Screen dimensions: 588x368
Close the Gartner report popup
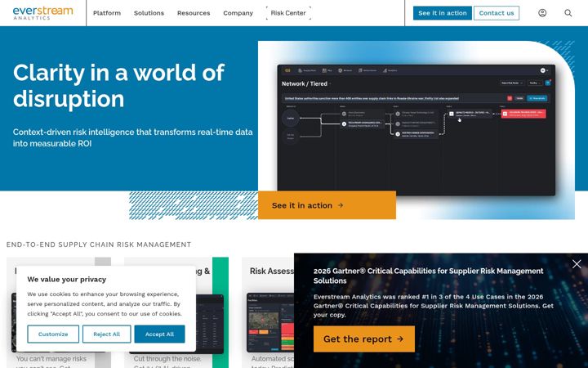(577, 264)
